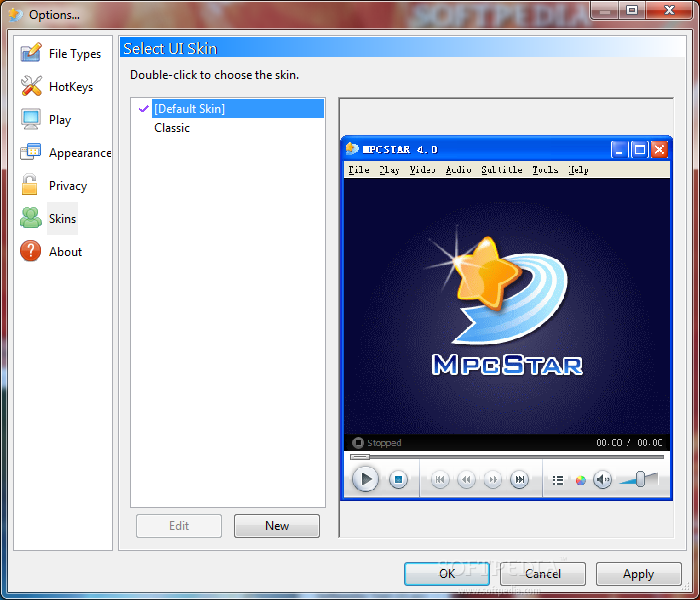700x600 pixels.
Task: Click the volume slider handle in the preview
Action: [x=640, y=479]
